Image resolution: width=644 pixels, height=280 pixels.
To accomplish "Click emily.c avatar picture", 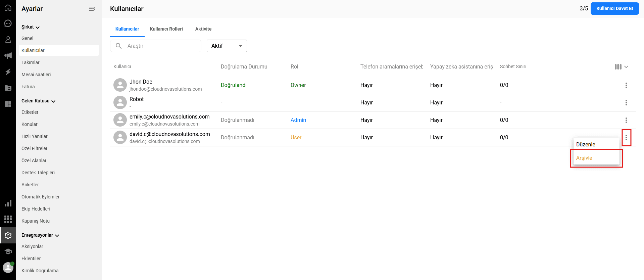I will click(x=120, y=120).
